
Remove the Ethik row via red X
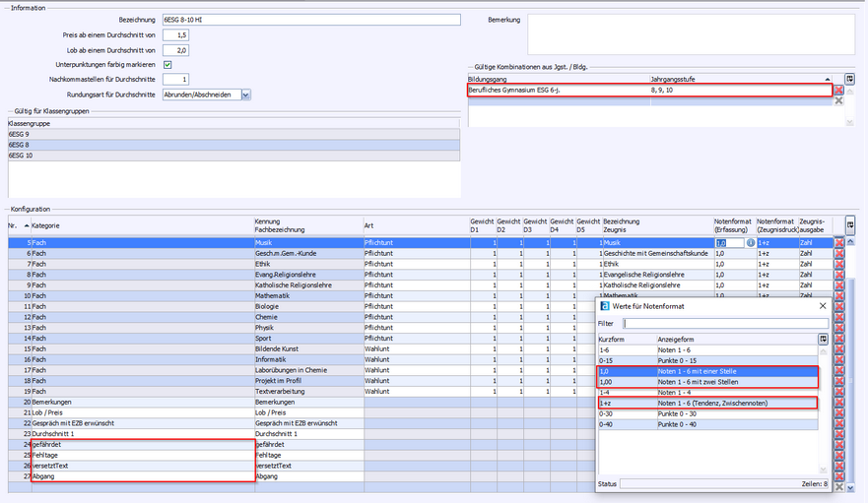pyautogui.click(x=839, y=264)
